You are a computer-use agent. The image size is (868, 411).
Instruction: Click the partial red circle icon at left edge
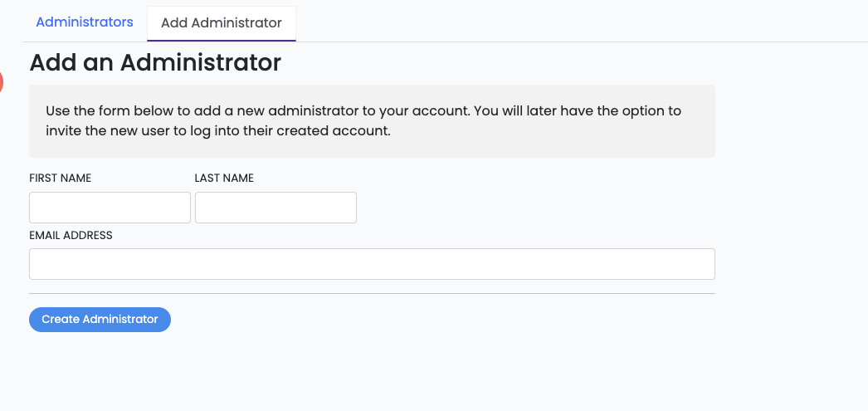point(2,81)
